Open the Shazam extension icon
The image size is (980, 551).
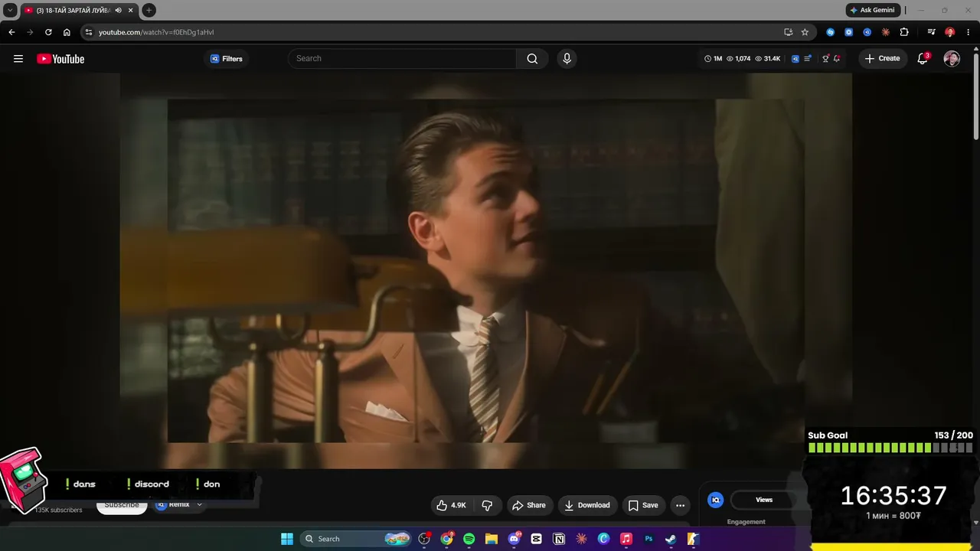(831, 32)
